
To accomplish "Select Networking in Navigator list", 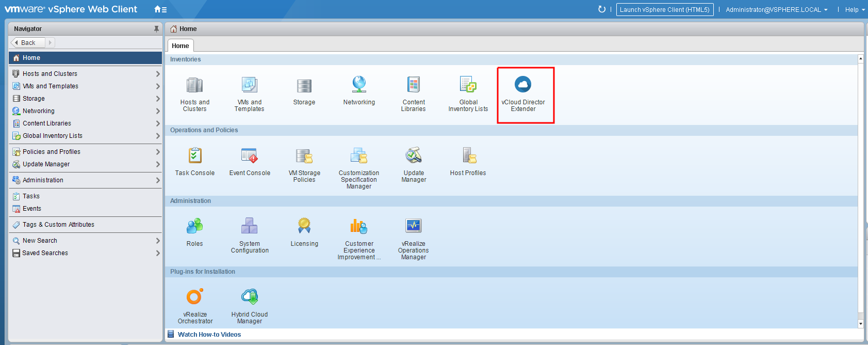I will point(85,111).
